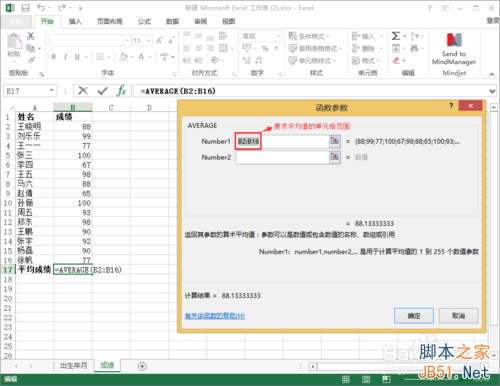Click the Sort and Filter icon
This screenshot has width=500, height=386.
click(x=414, y=36)
